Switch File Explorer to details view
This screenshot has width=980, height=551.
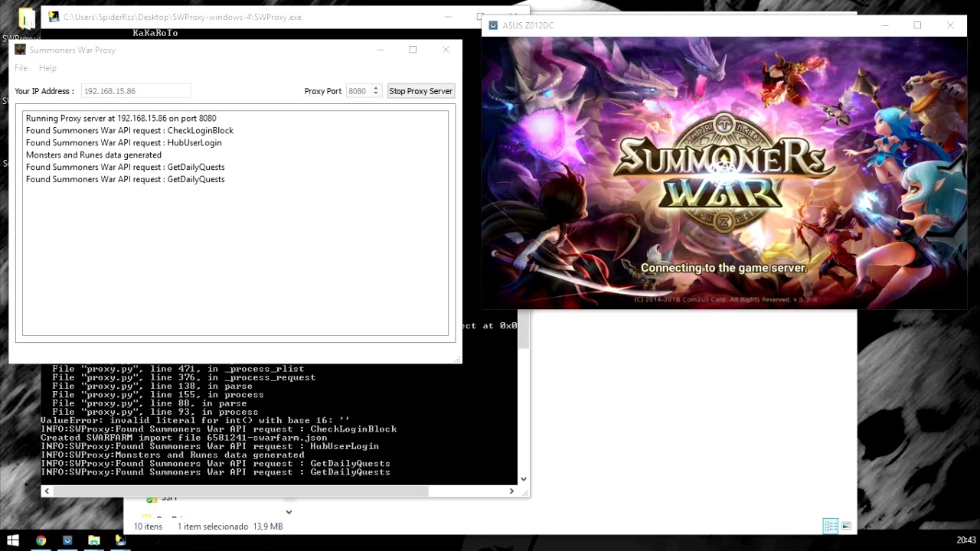pos(831,526)
